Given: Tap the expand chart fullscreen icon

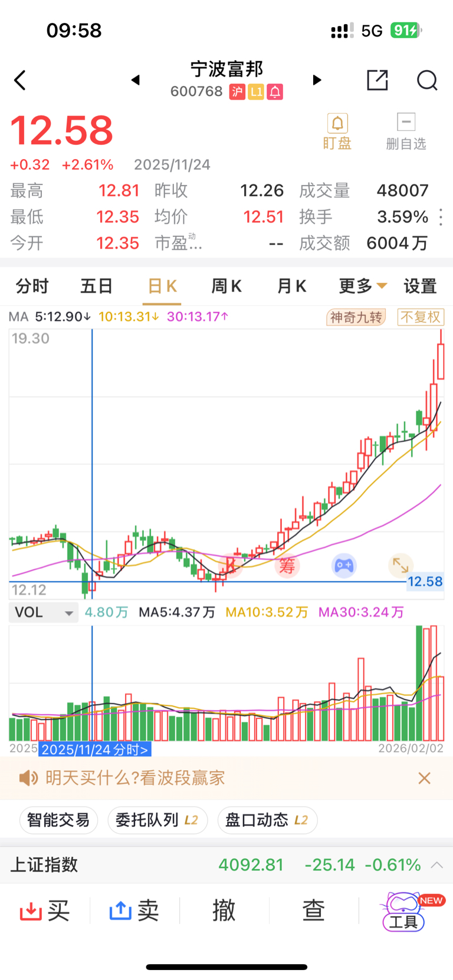Looking at the screenshot, I should pos(401,565).
